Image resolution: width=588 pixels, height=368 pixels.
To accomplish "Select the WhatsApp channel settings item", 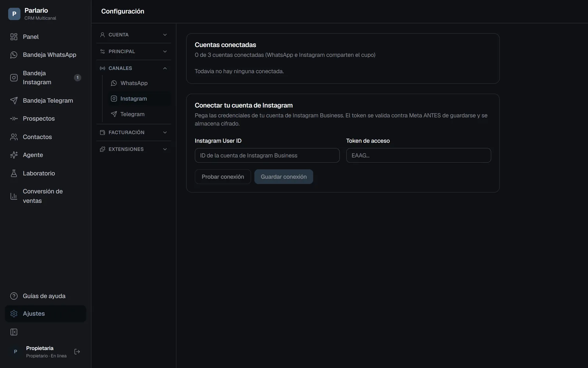I will tap(139, 83).
